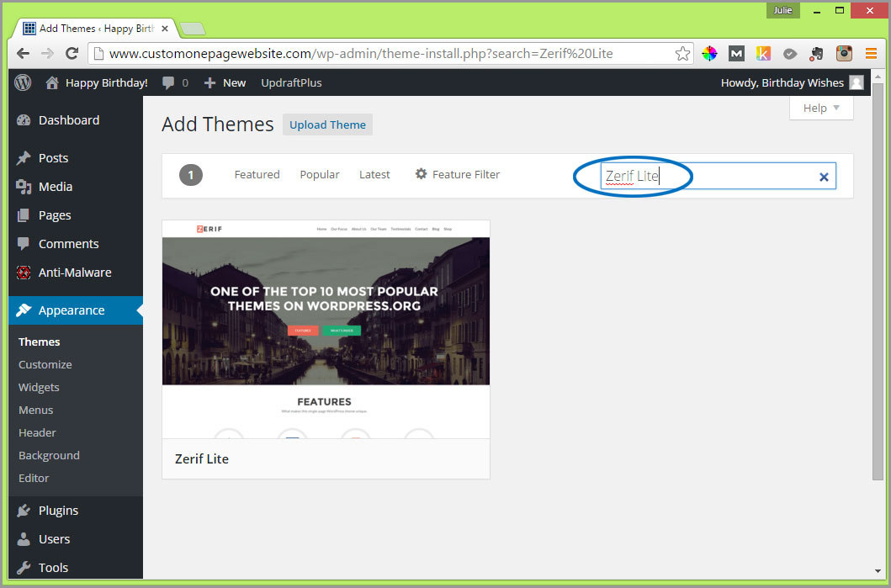Click the scrollbar down arrow

coord(878,571)
